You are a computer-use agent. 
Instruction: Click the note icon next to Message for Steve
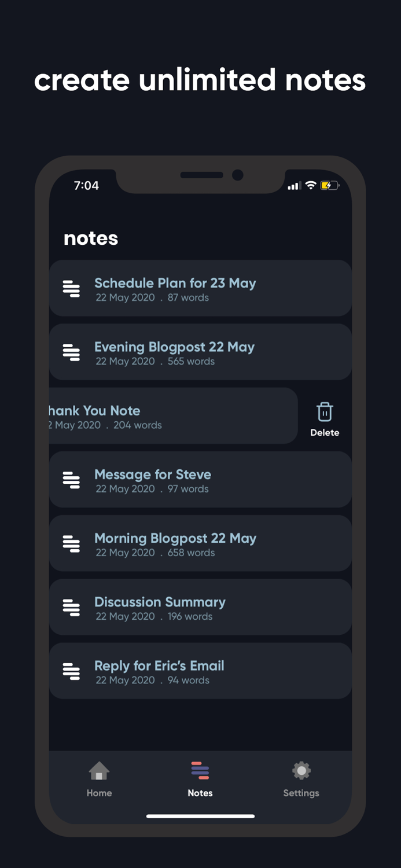(72, 480)
